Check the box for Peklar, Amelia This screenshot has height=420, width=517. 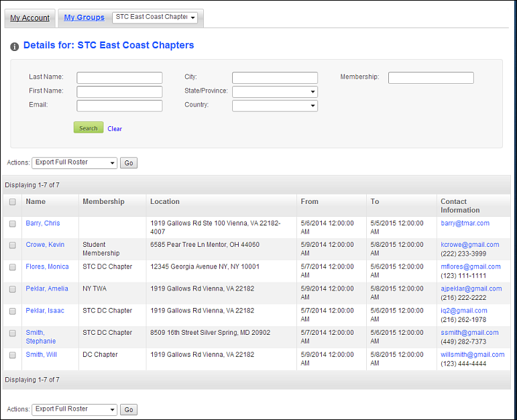pyautogui.click(x=13, y=289)
